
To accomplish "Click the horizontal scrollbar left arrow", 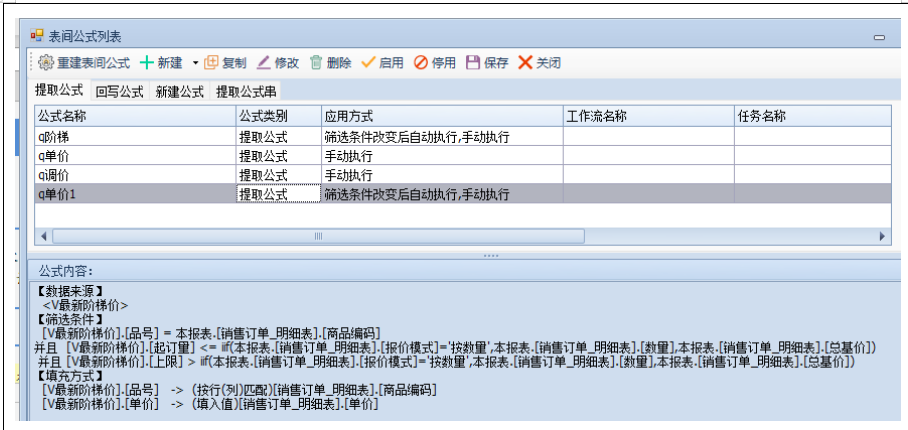I will tap(44, 236).
